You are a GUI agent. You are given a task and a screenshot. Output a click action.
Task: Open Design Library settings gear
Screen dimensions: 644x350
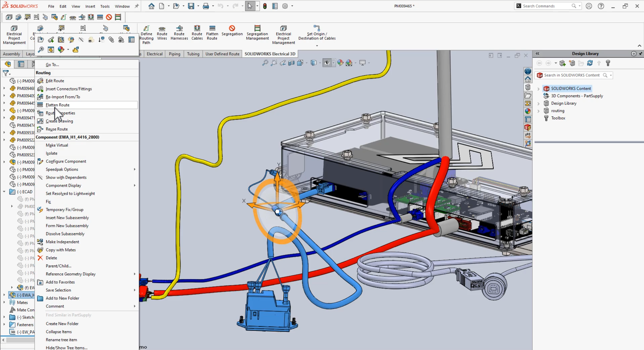[x=634, y=54]
